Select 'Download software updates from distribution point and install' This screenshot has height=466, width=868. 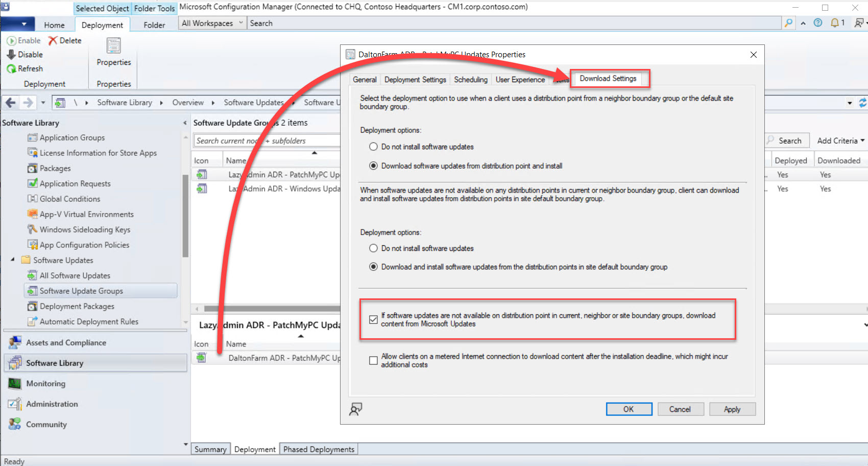[373, 166]
